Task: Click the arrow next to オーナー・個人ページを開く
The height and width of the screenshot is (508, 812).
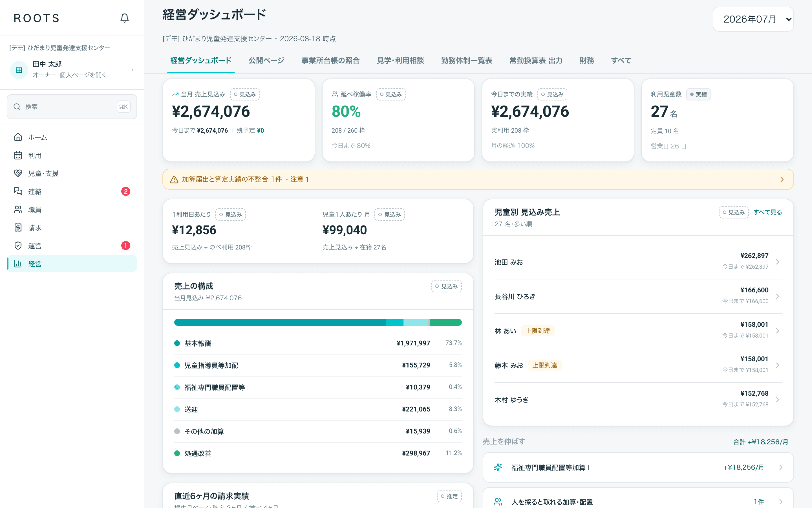Action: coord(131,70)
